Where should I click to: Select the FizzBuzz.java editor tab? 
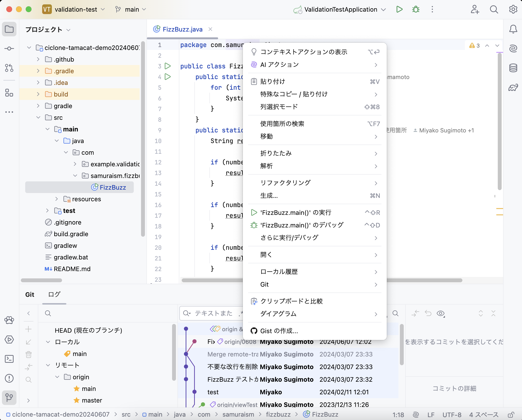pyautogui.click(x=182, y=29)
